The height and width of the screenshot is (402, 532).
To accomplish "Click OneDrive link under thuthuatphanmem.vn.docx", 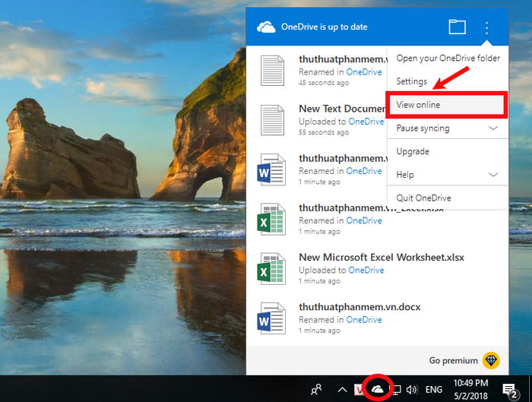I will [364, 320].
